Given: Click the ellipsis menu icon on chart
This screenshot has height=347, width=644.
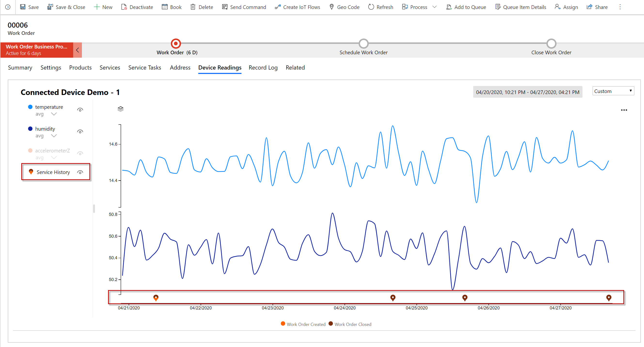Looking at the screenshot, I should tap(624, 110).
